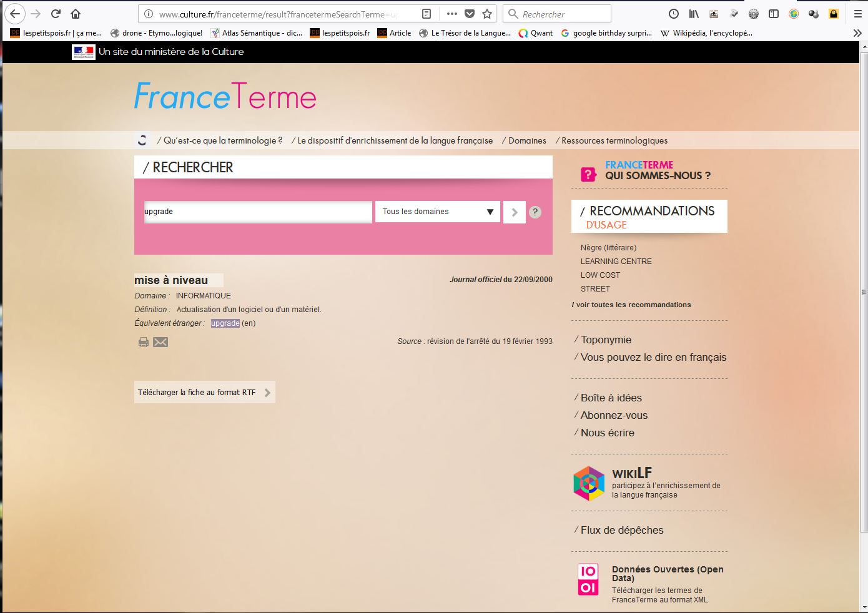Click 'Télécharger la fiche au format RTF'
The image size is (868, 613).
[x=204, y=392]
